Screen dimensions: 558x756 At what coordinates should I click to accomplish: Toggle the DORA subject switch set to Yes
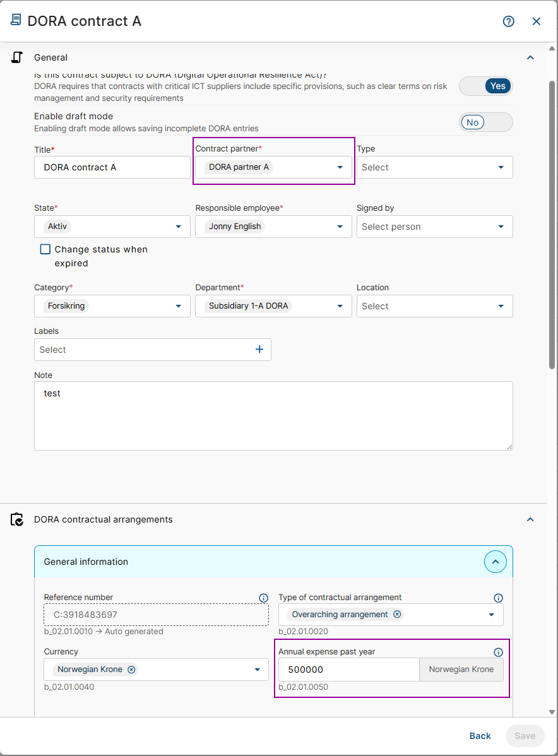pyautogui.click(x=486, y=86)
